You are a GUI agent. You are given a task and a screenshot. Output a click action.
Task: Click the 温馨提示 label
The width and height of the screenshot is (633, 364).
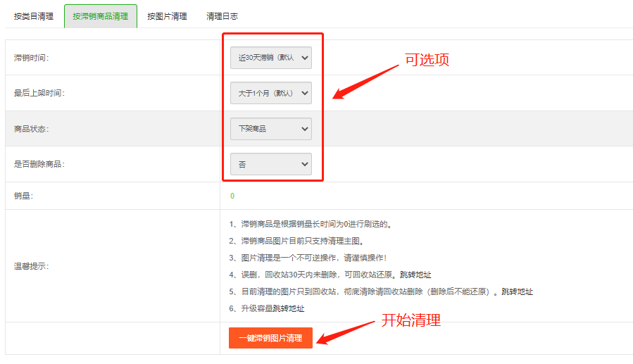pyautogui.click(x=31, y=266)
